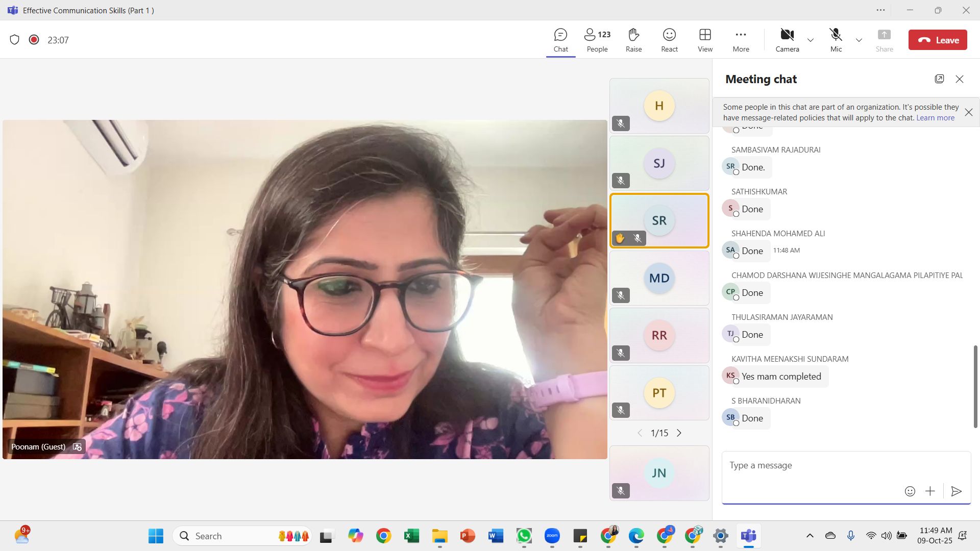Viewport: 980px width, 551px height.
Task: Expand Mic options dropdown arrow
Action: point(859,40)
